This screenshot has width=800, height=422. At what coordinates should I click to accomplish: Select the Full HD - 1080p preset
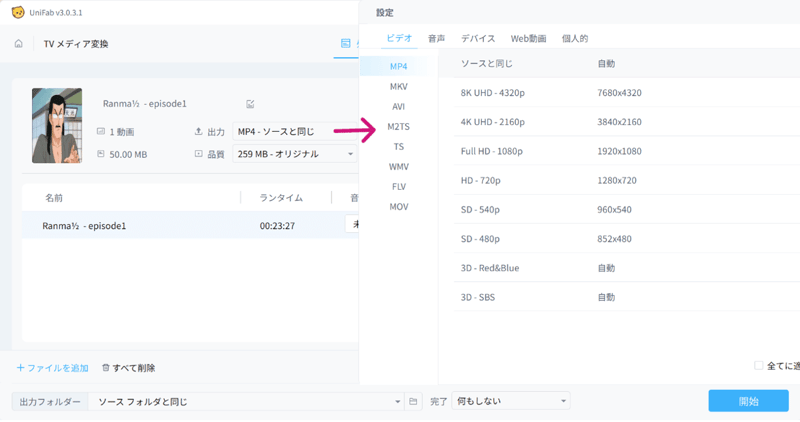[627, 151]
